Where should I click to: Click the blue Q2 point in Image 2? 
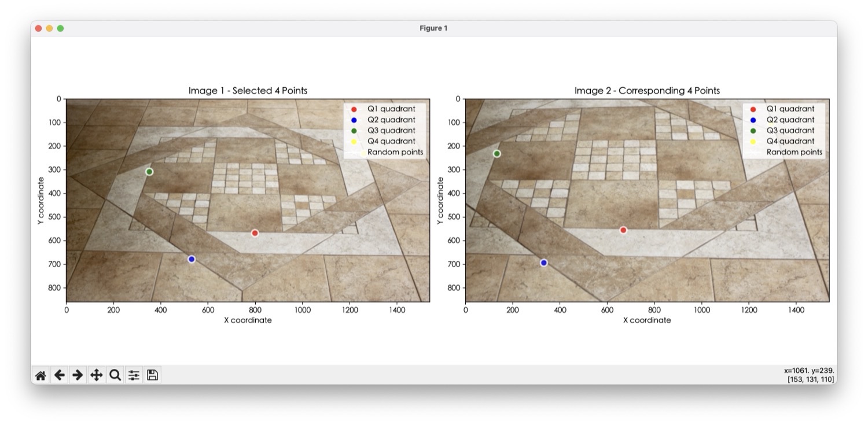[544, 263]
